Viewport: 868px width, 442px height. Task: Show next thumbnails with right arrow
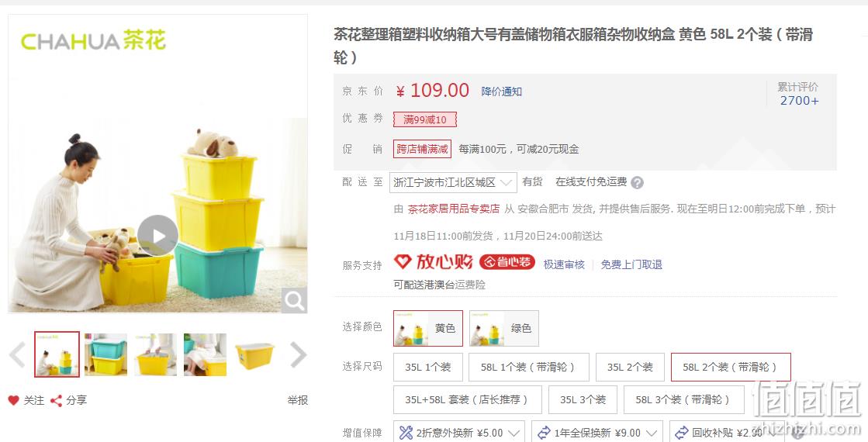298,354
